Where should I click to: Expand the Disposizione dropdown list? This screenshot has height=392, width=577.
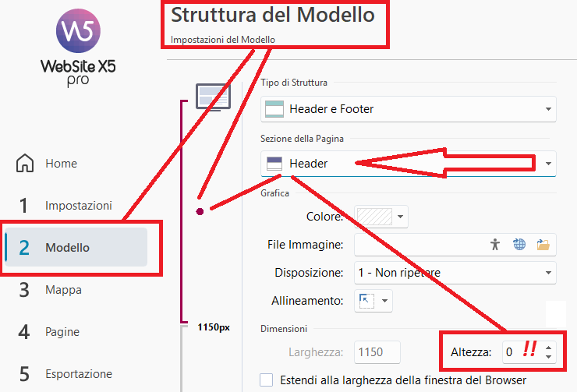tap(548, 273)
